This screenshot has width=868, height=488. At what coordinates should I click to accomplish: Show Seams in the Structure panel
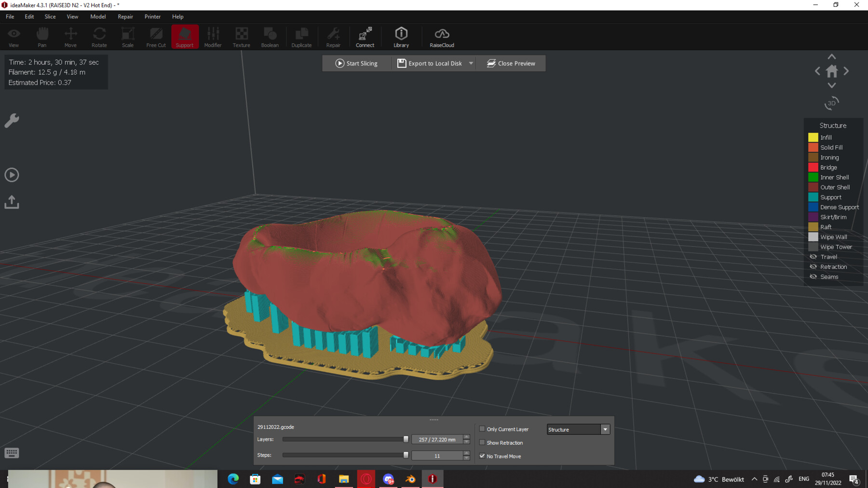pos(813,277)
